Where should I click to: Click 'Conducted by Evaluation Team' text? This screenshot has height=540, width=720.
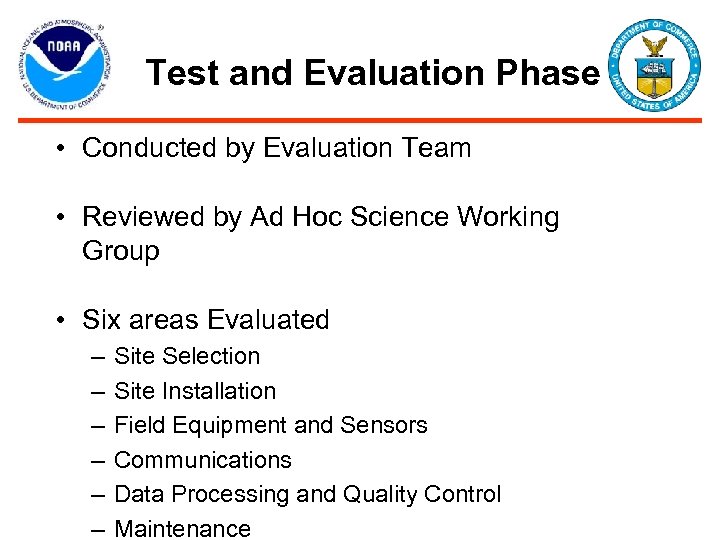pyautogui.click(x=276, y=148)
